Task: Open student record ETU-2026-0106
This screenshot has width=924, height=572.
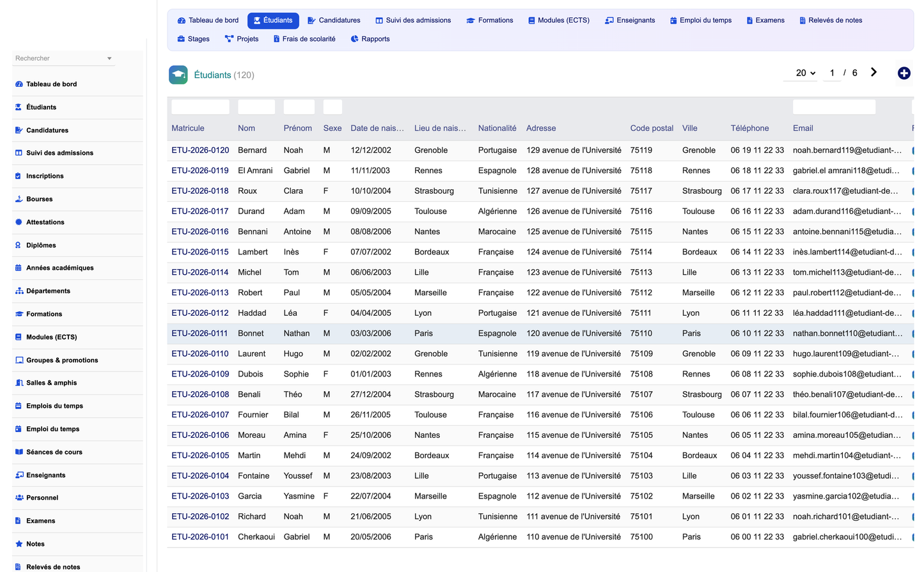Action: [200, 435]
